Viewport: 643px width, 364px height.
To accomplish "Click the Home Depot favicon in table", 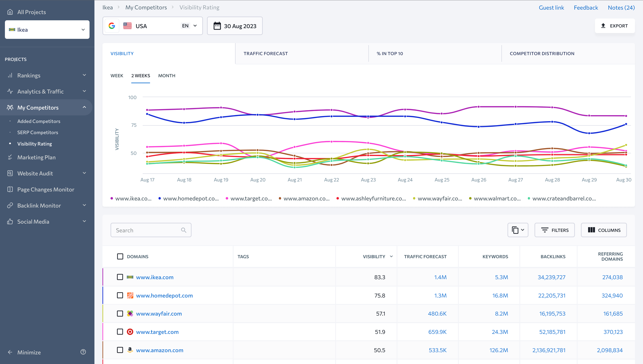I will (130, 295).
